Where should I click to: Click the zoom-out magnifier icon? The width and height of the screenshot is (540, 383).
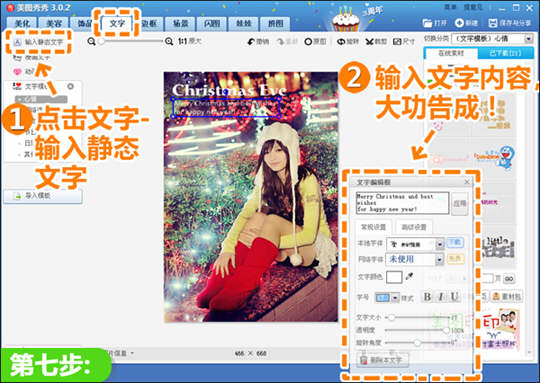pyautogui.click(x=91, y=42)
